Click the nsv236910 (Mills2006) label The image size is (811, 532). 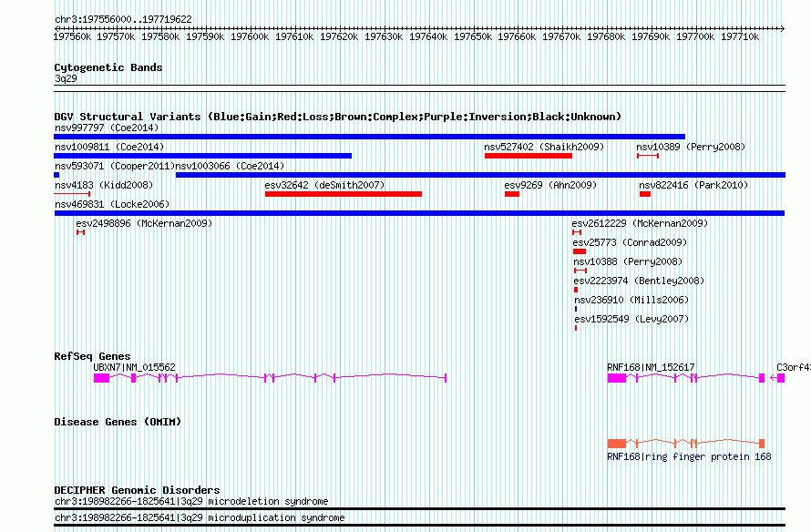coord(631,300)
